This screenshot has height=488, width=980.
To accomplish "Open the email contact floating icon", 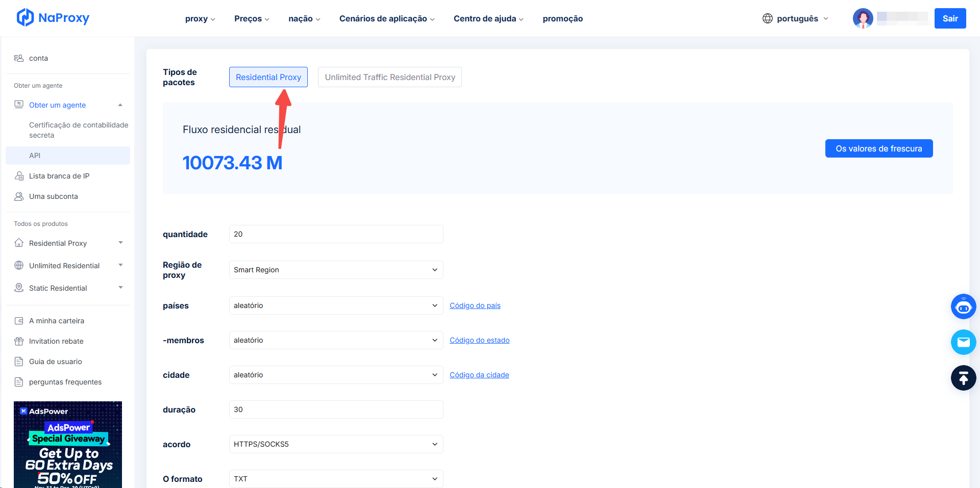I will pos(963,342).
